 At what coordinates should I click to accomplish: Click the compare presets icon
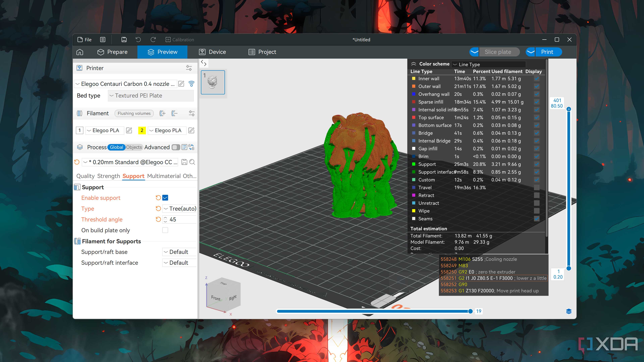click(x=192, y=147)
